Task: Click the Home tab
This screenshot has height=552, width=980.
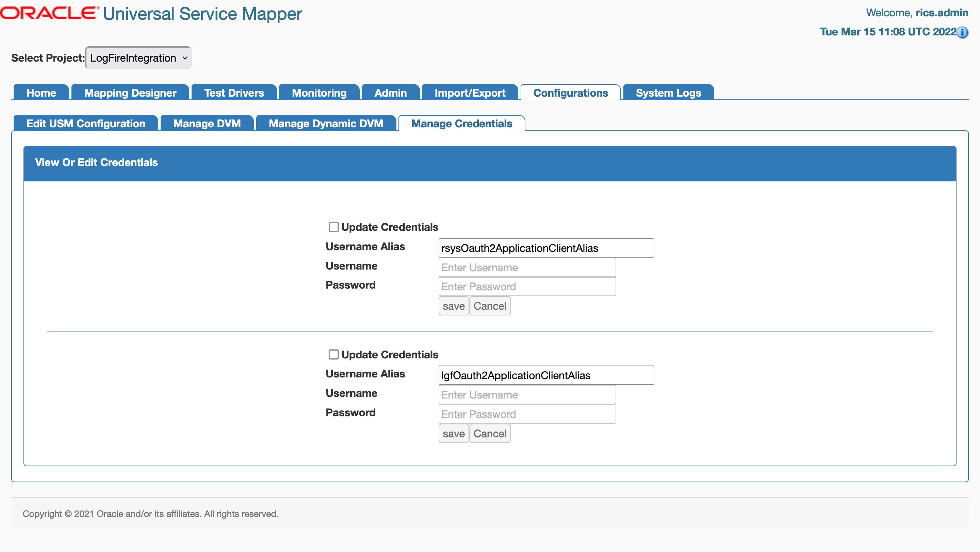Action: (41, 93)
